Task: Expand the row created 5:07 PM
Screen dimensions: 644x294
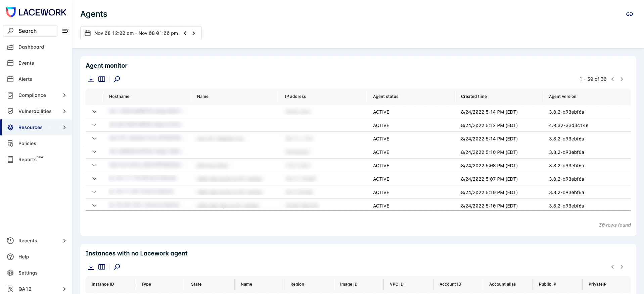Action: [94, 179]
